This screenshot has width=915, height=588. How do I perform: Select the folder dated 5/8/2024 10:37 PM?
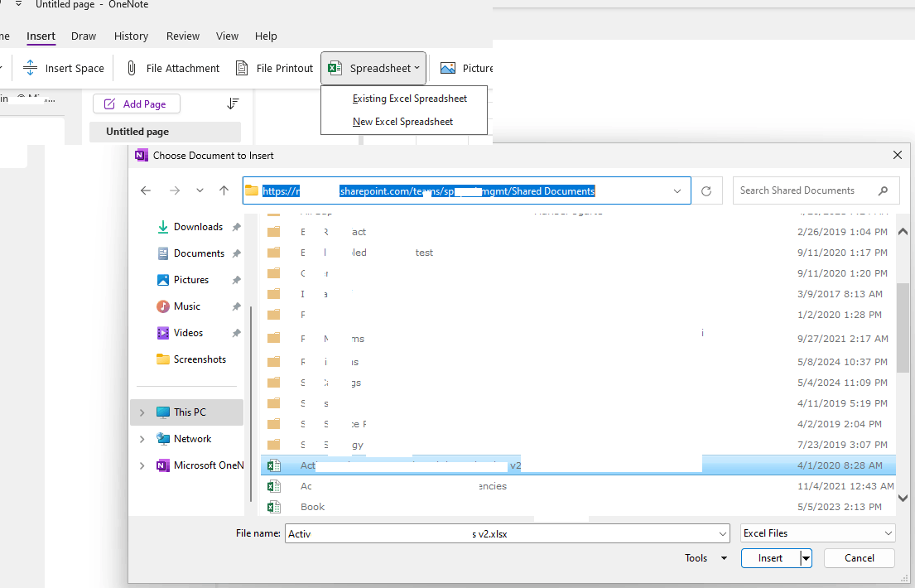coord(578,362)
